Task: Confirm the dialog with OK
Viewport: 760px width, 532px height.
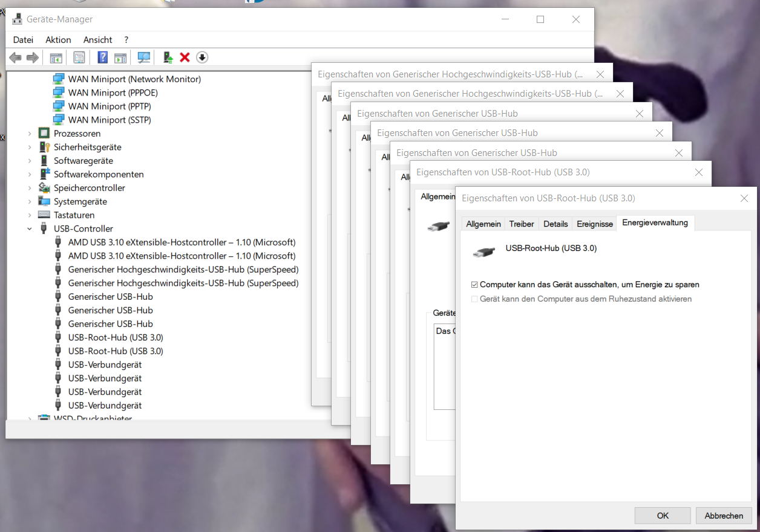Action: click(663, 516)
